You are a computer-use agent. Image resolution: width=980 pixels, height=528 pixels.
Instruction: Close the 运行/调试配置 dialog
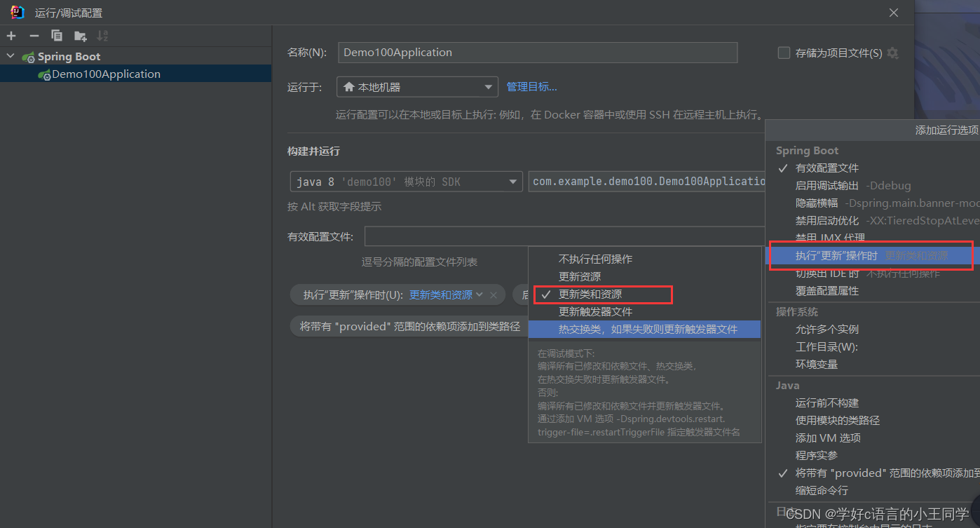point(894,13)
